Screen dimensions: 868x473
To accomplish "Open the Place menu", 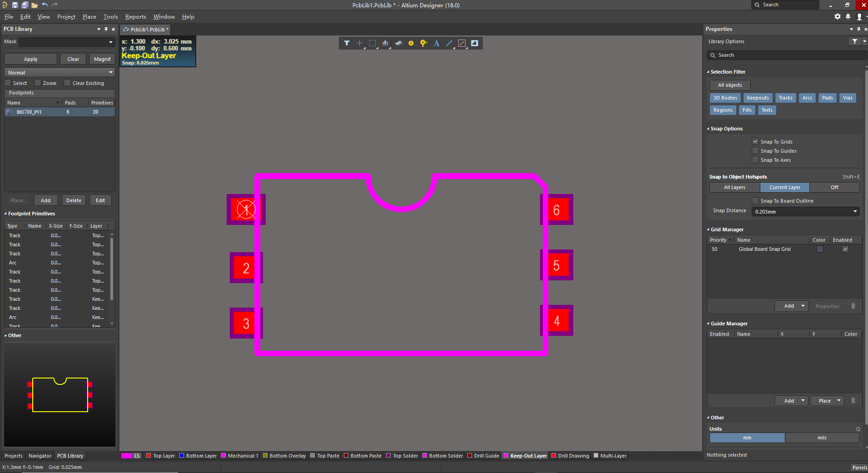I will tap(89, 17).
